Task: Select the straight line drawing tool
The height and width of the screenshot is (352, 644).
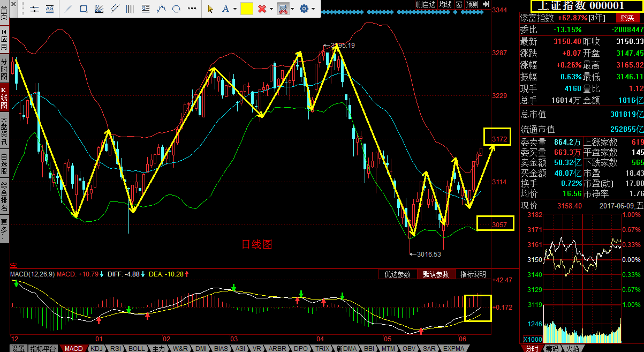Action: tap(68, 9)
